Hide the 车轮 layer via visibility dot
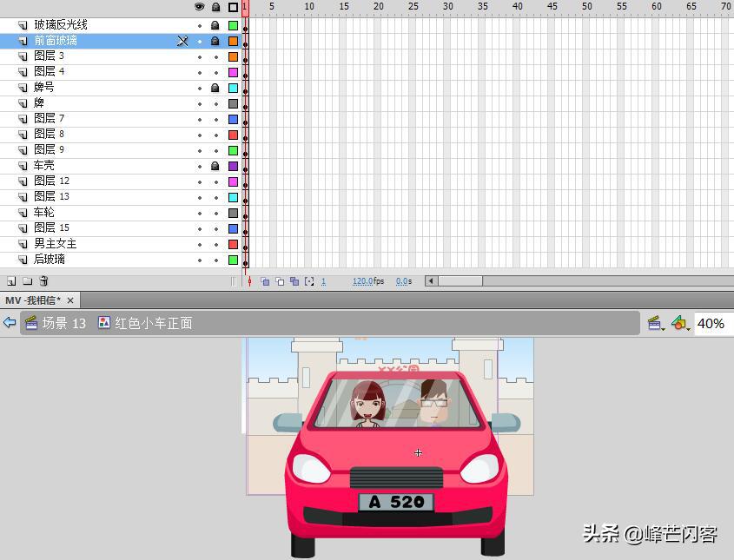The height and width of the screenshot is (560, 734). pyautogui.click(x=200, y=213)
